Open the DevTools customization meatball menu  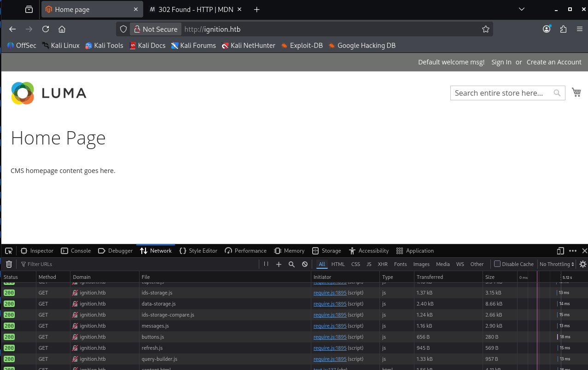click(572, 250)
